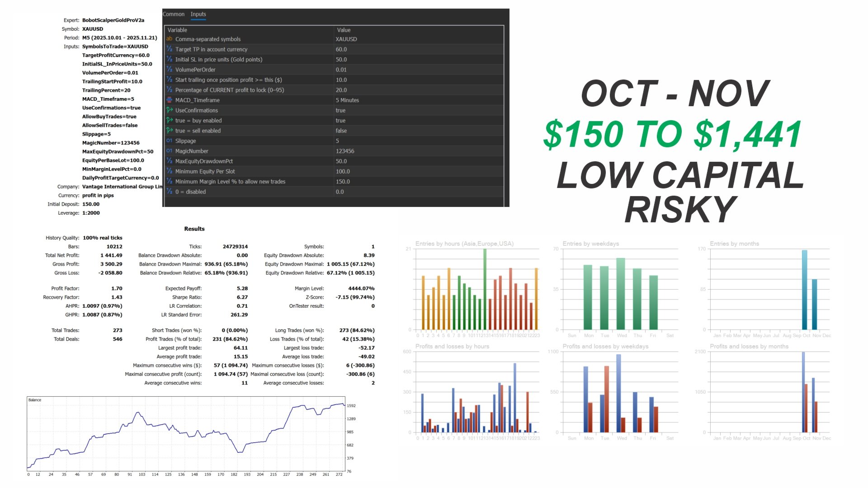This screenshot has height=488, width=868.
Task: Click the boolean icon beside UseConfirmations
Action: click(170, 110)
